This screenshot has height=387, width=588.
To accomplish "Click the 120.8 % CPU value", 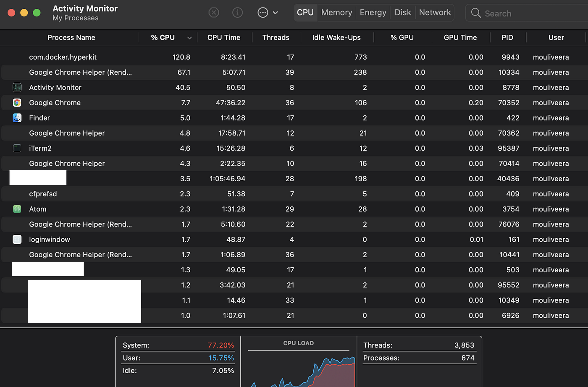I will click(181, 57).
